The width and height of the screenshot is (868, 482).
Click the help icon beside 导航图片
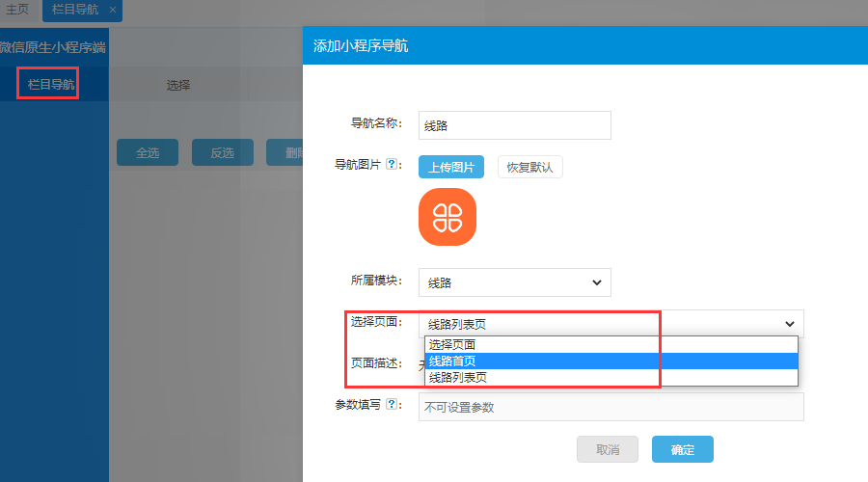(x=392, y=165)
